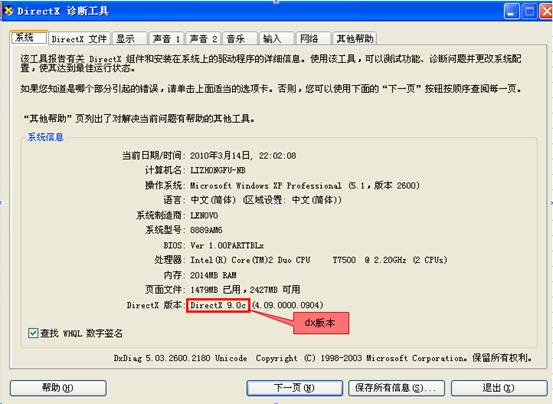The height and width of the screenshot is (404, 553).
Task: Click the 当前日期/时间 label
Action: (x=152, y=155)
